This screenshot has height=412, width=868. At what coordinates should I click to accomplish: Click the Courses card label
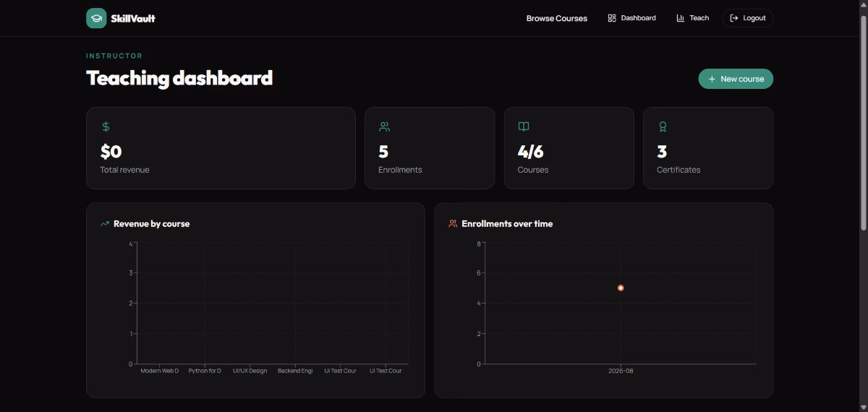tap(533, 170)
